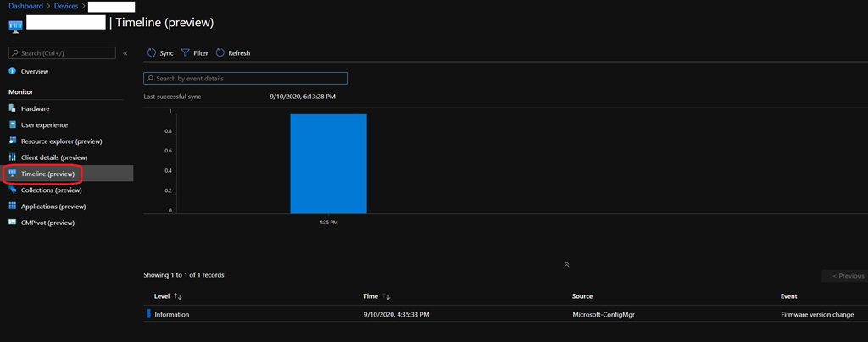Open the Client details (preview) icon
The image size is (868, 342).
point(13,157)
